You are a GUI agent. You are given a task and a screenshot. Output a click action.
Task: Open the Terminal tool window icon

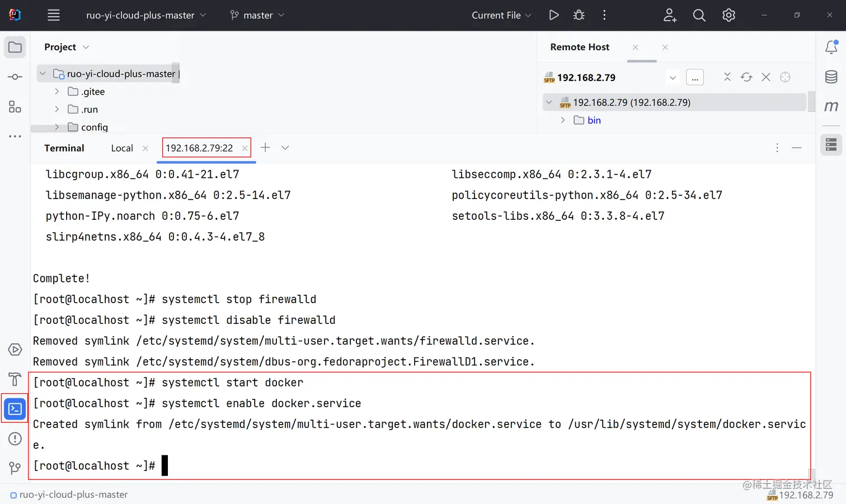[15, 409]
